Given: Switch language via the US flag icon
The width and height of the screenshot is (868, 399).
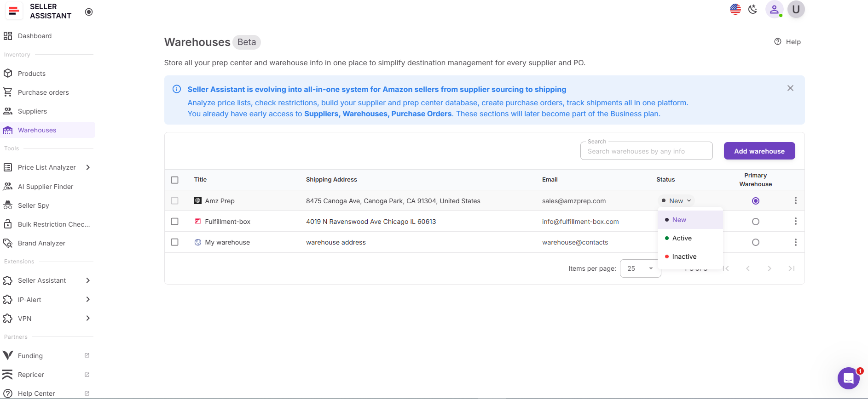Looking at the screenshot, I should point(735,9).
